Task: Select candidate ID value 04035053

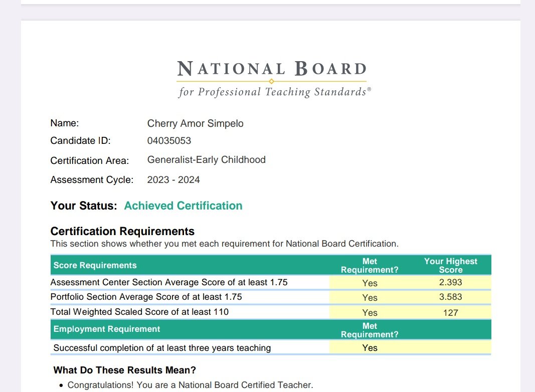Action: [x=169, y=140]
